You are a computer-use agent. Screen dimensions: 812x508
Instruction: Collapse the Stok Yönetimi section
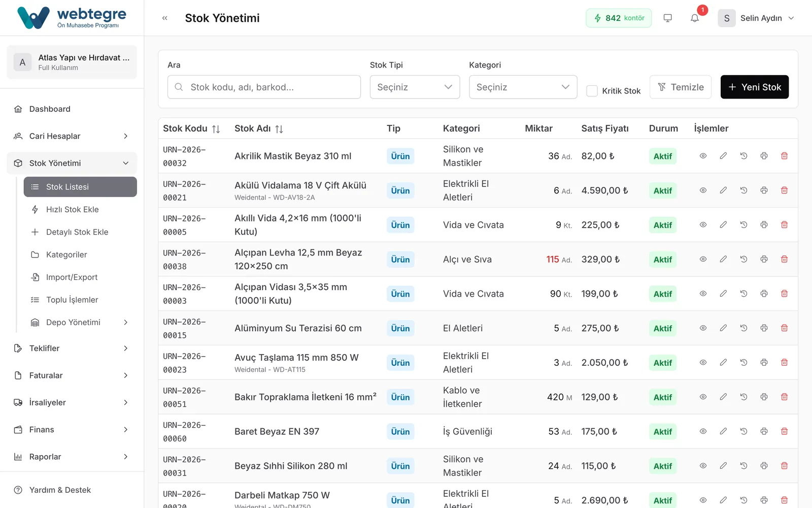pos(72,163)
